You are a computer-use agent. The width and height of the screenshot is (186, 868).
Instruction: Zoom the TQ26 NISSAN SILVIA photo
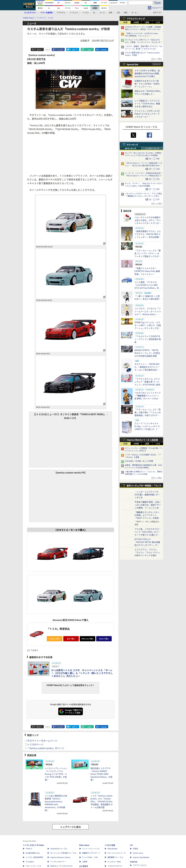104,297
